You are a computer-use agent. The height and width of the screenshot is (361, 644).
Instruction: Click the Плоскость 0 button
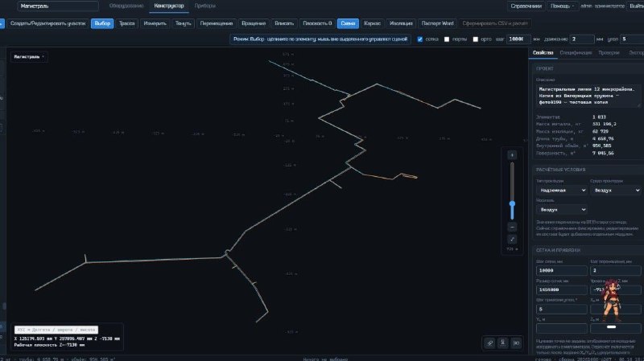coord(317,23)
